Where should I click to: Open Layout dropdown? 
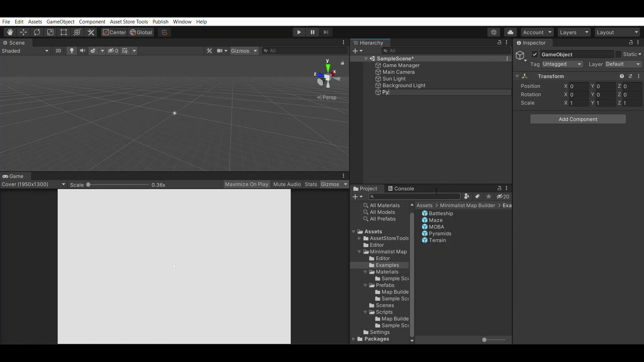[617, 32]
